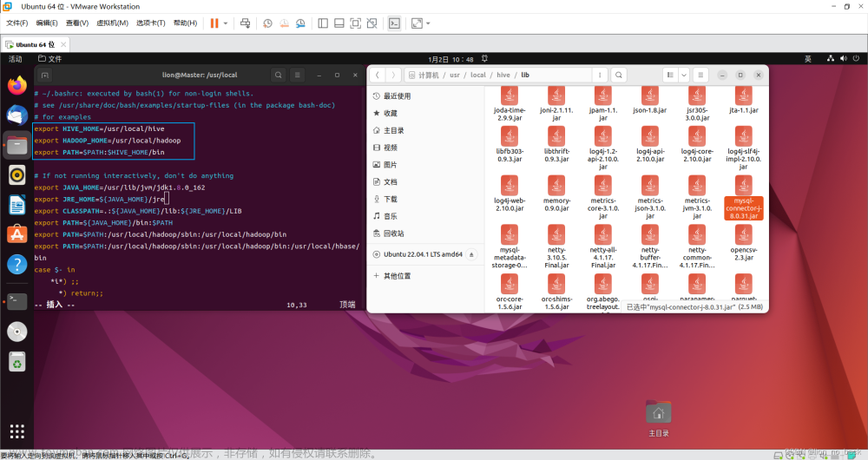
Task: Open Rhythmbox music player from dock
Action: click(17, 175)
